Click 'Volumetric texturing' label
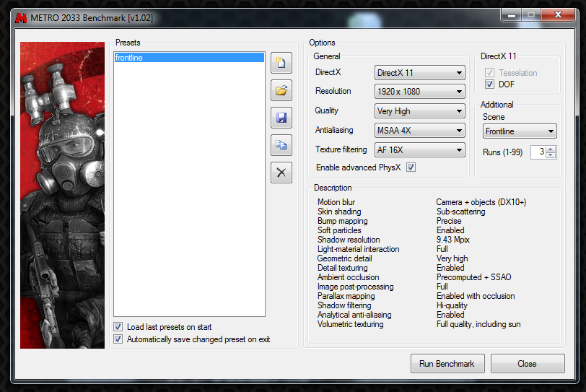This screenshot has height=392, width=586. click(x=350, y=324)
